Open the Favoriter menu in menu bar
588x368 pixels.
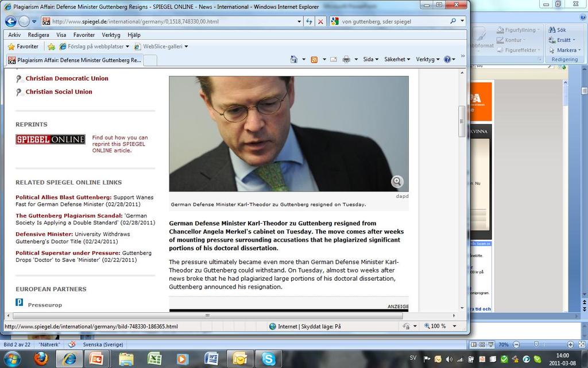coord(84,35)
